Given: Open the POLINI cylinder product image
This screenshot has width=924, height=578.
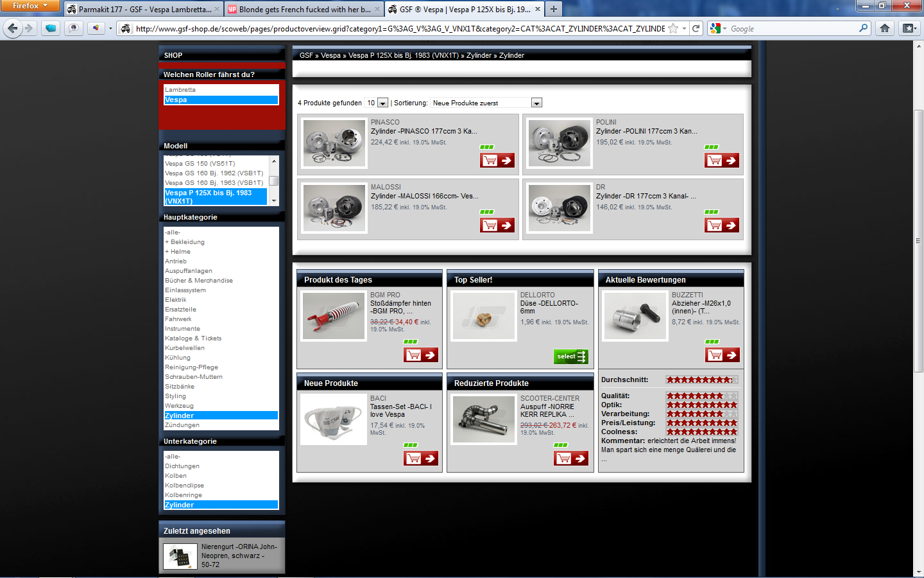Looking at the screenshot, I should click(x=560, y=144).
